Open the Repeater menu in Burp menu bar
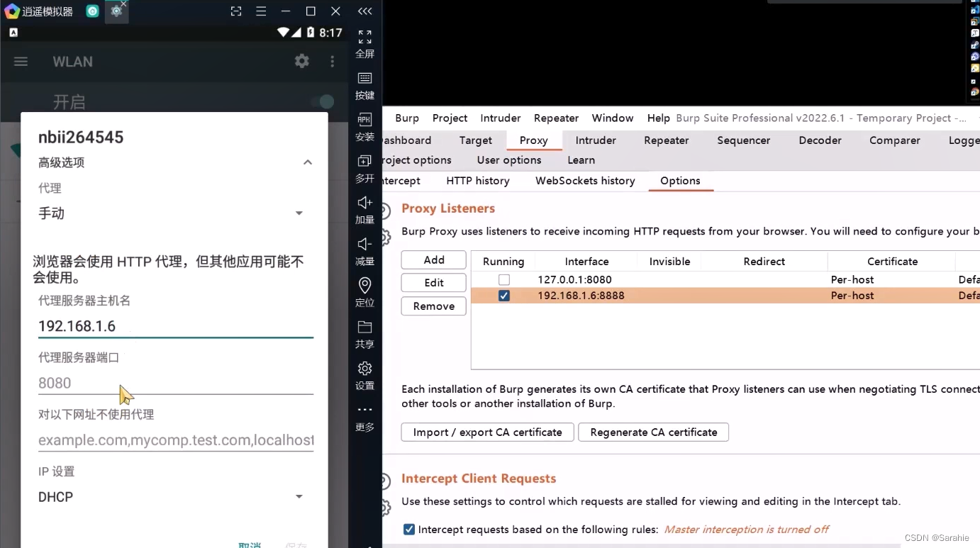Viewport: 980px width, 548px height. 556,118
